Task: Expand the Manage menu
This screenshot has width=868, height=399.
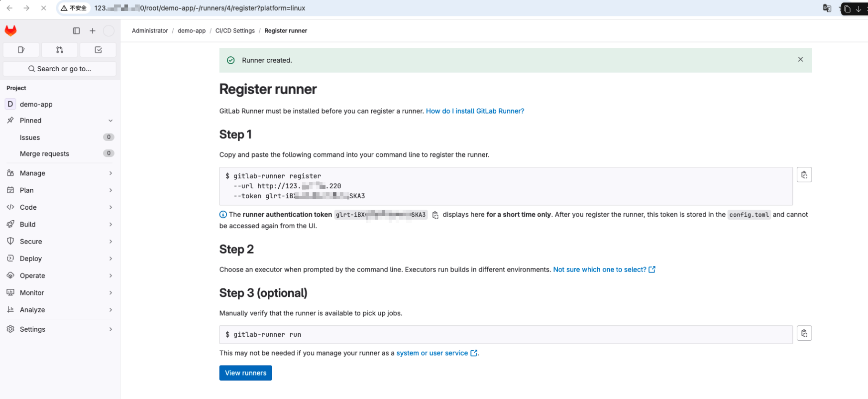Action: coord(60,173)
